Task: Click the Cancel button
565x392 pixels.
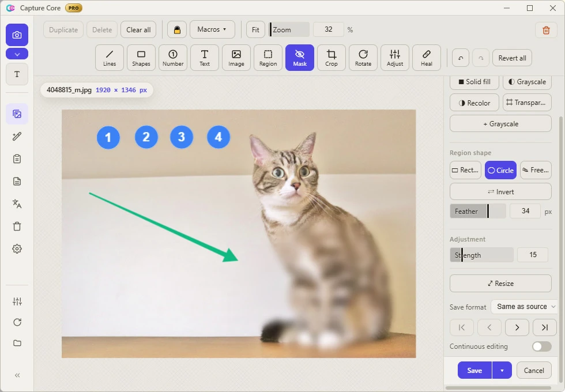Action: click(534, 370)
